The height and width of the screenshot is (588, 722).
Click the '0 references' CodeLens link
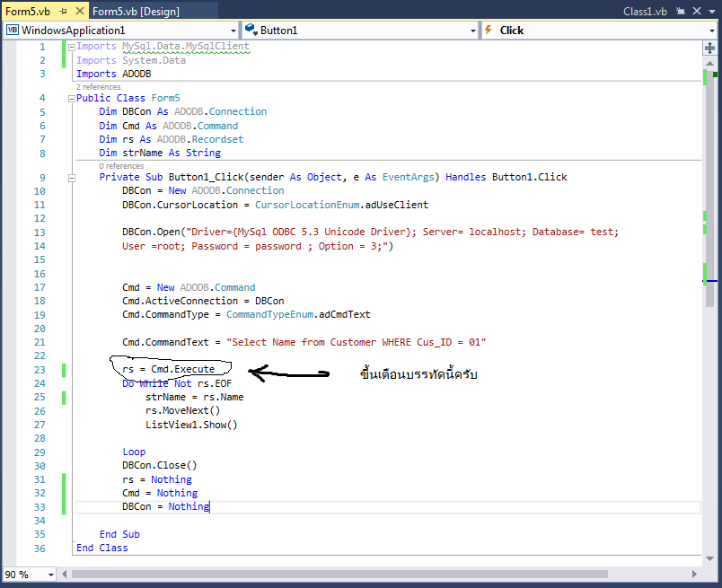coord(121,166)
